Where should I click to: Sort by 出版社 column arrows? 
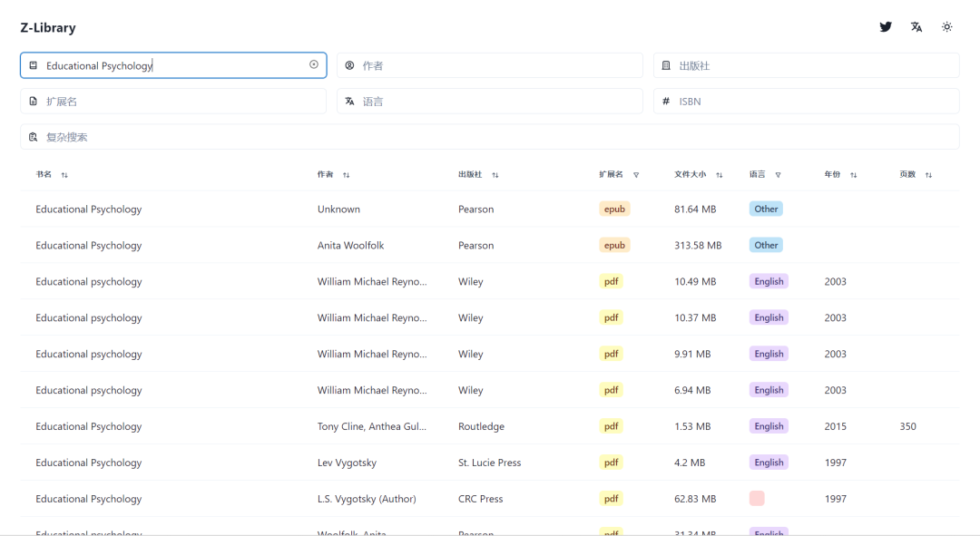point(495,175)
